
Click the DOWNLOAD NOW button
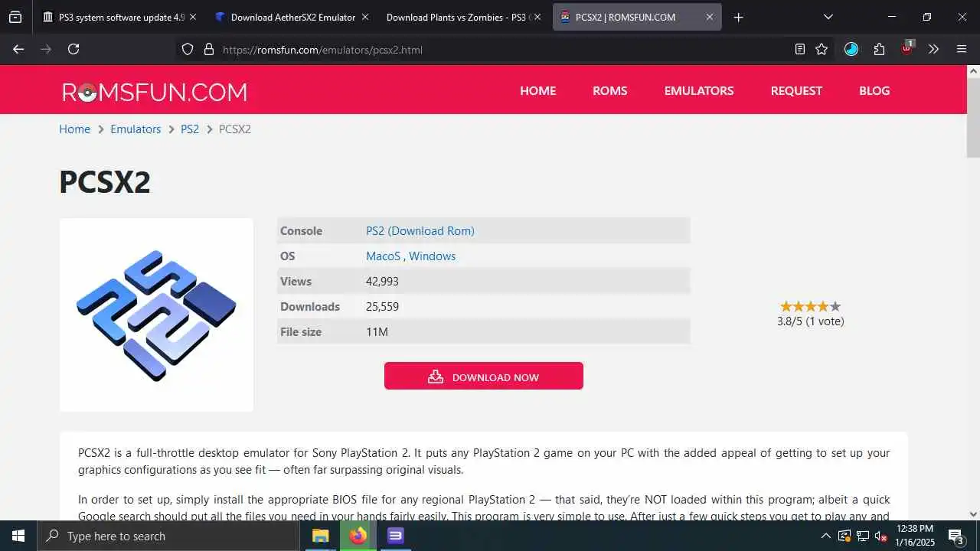click(484, 376)
